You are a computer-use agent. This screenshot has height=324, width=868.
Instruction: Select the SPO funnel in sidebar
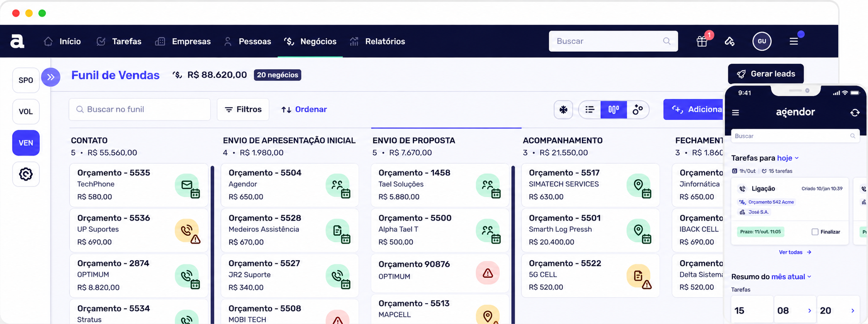(26, 80)
